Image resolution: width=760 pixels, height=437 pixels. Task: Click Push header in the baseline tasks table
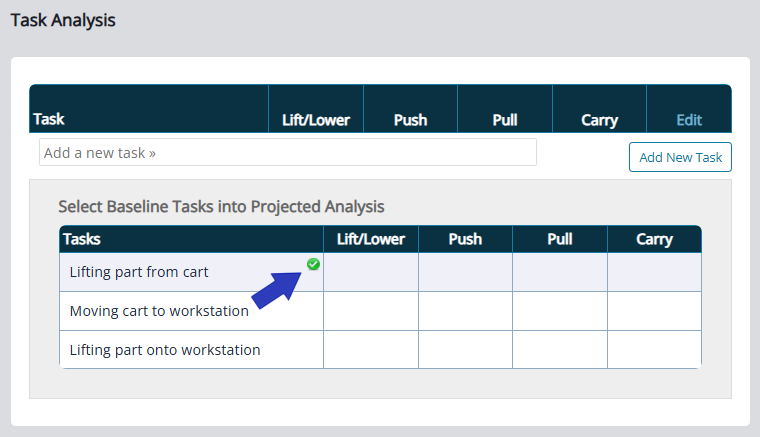tap(465, 239)
